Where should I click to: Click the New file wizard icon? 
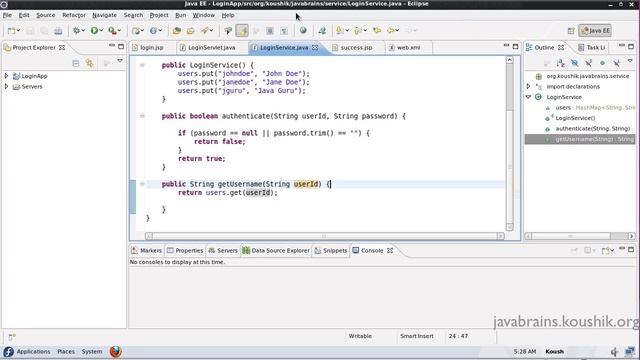click(11, 31)
